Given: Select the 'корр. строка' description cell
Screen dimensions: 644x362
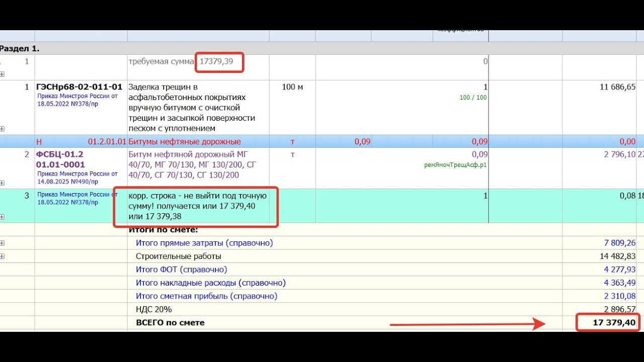Looking at the screenshot, I should click(x=198, y=206).
